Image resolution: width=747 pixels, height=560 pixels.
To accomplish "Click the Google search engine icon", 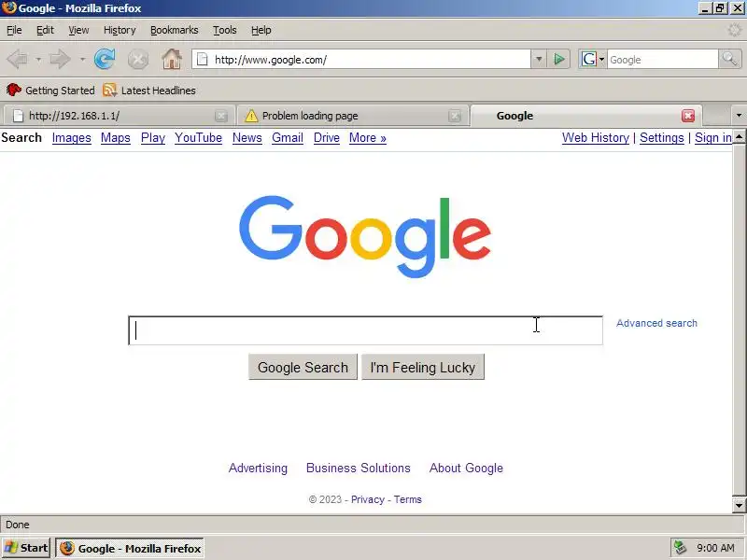I will tap(589, 60).
